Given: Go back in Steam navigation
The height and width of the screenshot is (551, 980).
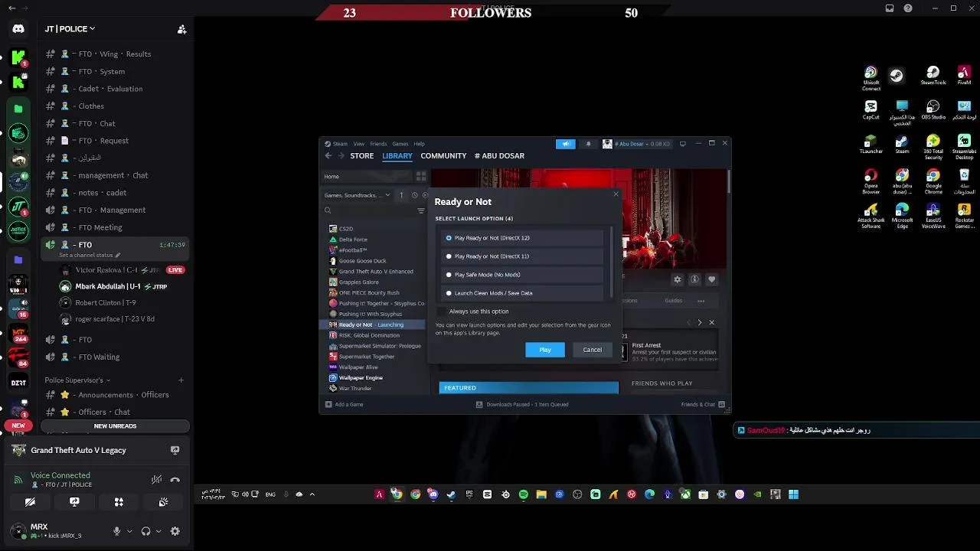Looking at the screenshot, I should pyautogui.click(x=328, y=156).
